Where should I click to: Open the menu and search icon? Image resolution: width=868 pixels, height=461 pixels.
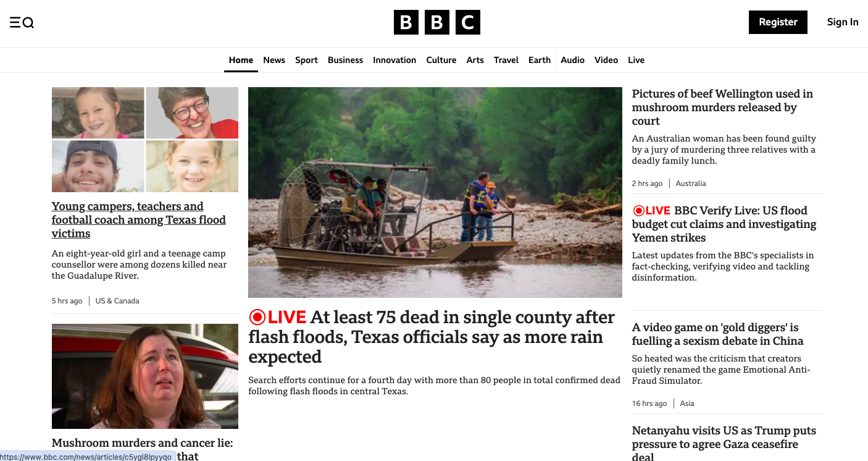[x=22, y=23]
